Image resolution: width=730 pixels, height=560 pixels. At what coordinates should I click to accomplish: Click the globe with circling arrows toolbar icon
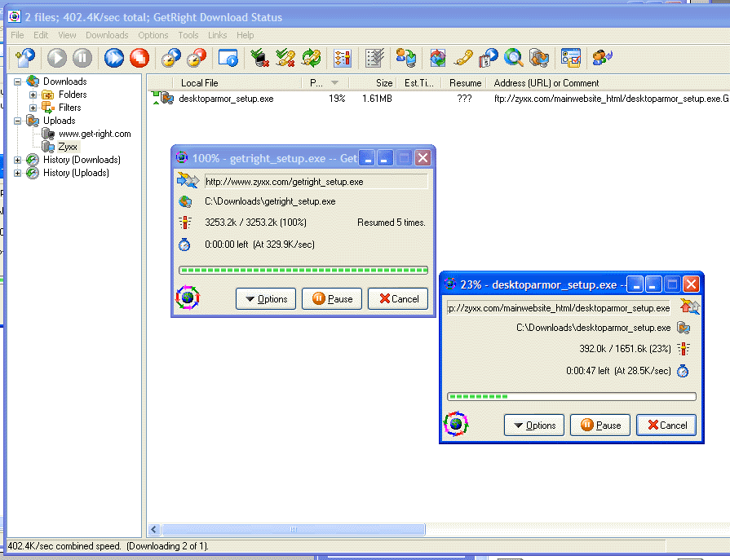pyautogui.click(x=438, y=58)
